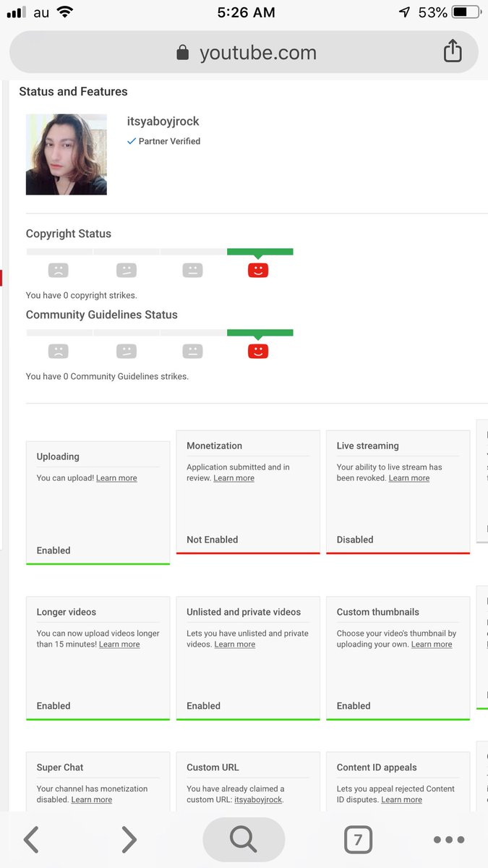488x868 pixels.
Task: Tap the share icon in address bar
Action: (453, 51)
